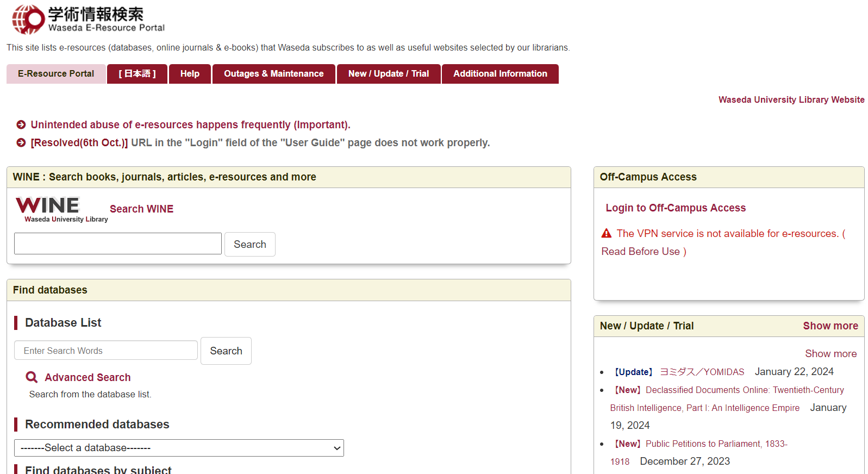The height and width of the screenshot is (474, 868).
Task: Open the Advanced Search link
Action: point(88,378)
